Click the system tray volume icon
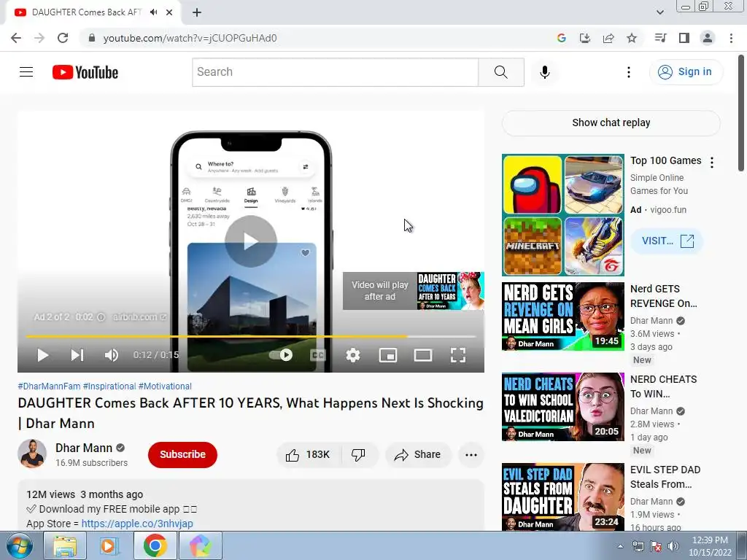 coord(673,546)
